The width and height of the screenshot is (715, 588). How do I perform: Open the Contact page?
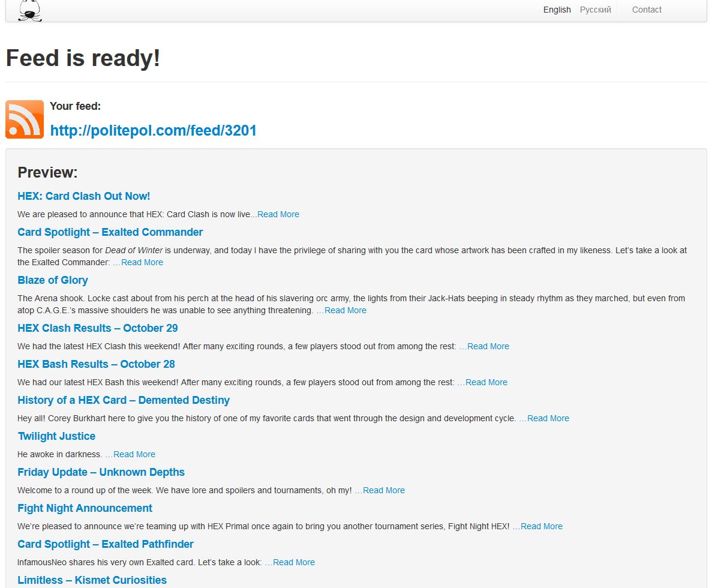coord(647,10)
